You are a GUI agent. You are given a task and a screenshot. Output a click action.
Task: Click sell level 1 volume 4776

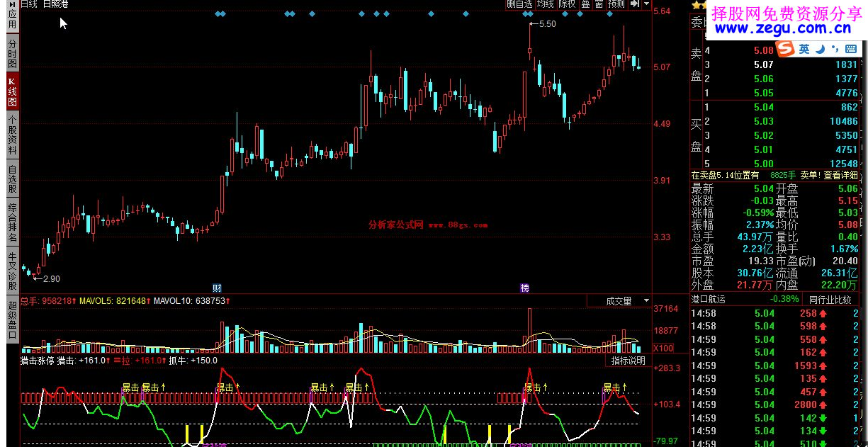[846, 93]
